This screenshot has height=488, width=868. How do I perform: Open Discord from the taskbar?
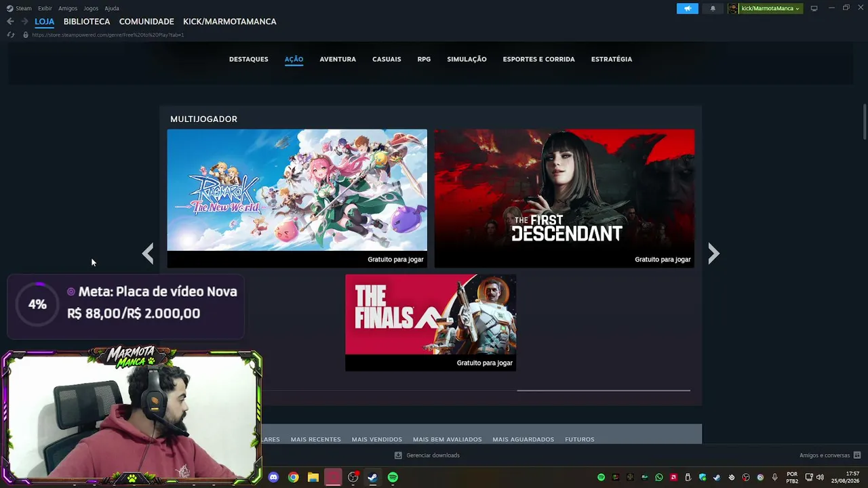click(273, 477)
